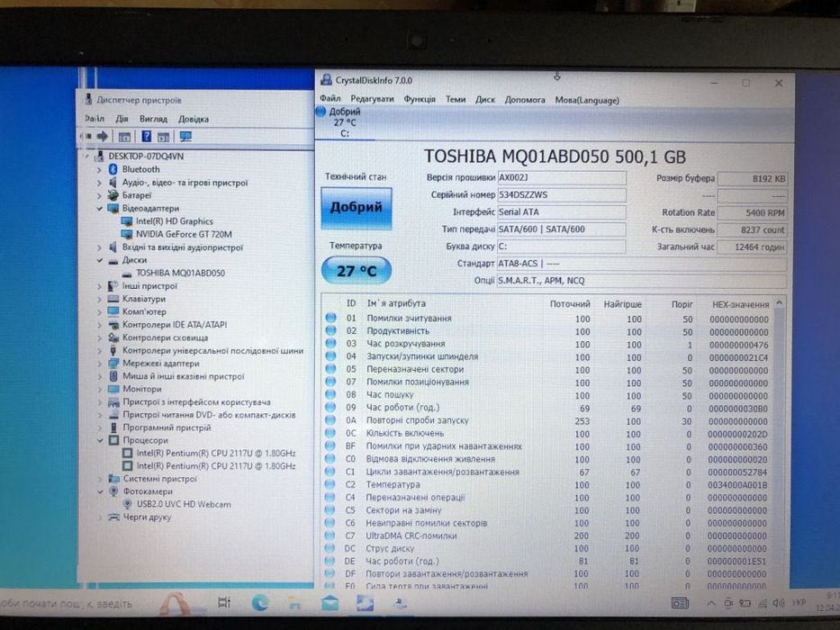Click the status circle for attribute 01 row
Screen dimensions: 840x630
click(331, 318)
